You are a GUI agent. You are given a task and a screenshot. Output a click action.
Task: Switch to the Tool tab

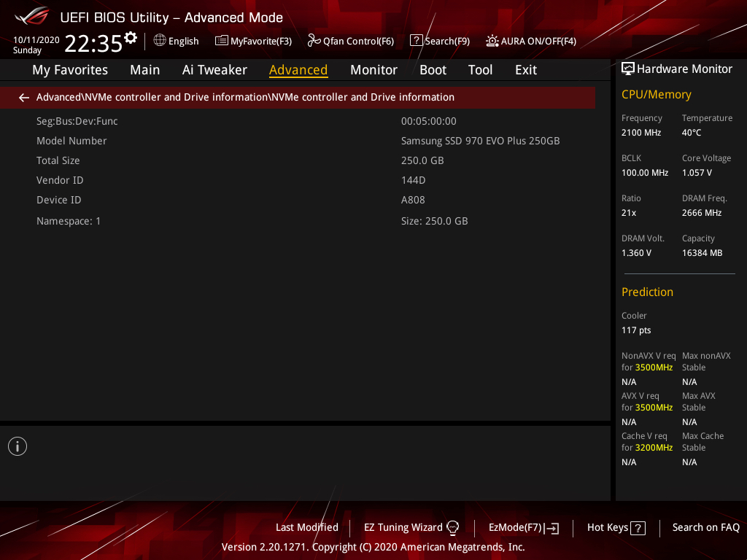(x=480, y=70)
